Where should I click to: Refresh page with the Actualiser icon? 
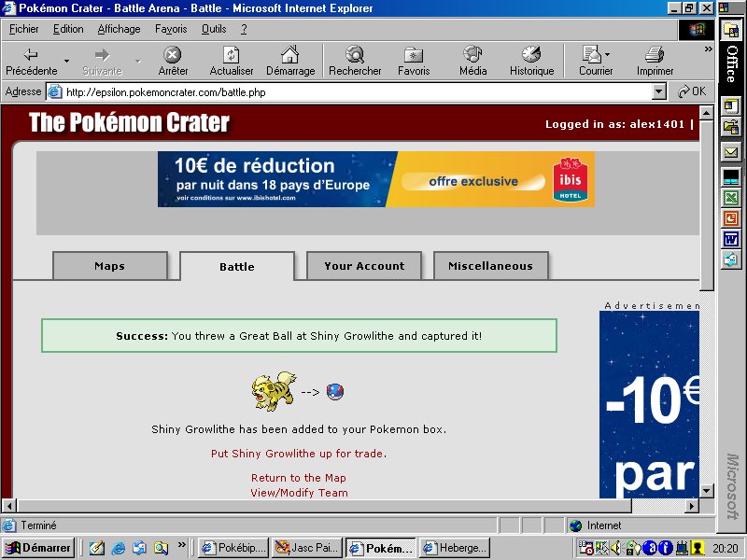click(x=232, y=55)
